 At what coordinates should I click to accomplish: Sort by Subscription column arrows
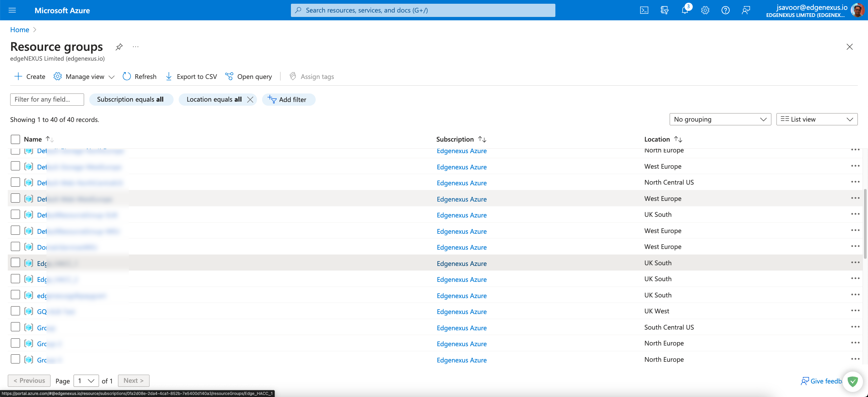[482, 139]
